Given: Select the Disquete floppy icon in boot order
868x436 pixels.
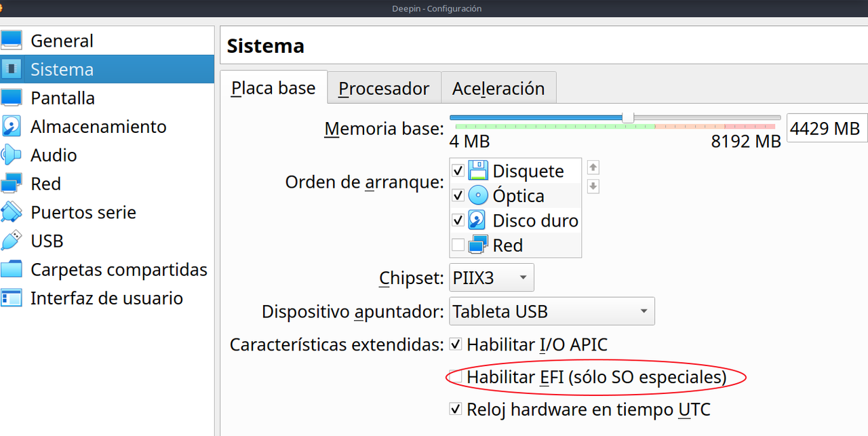Looking at the screenshot, I should tap(478, 171).
